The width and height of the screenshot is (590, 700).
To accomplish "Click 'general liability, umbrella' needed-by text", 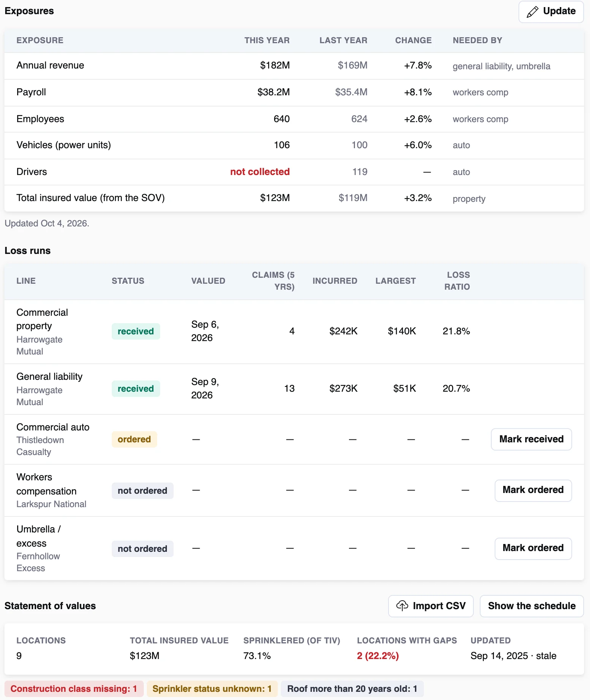I will (501, 66).
